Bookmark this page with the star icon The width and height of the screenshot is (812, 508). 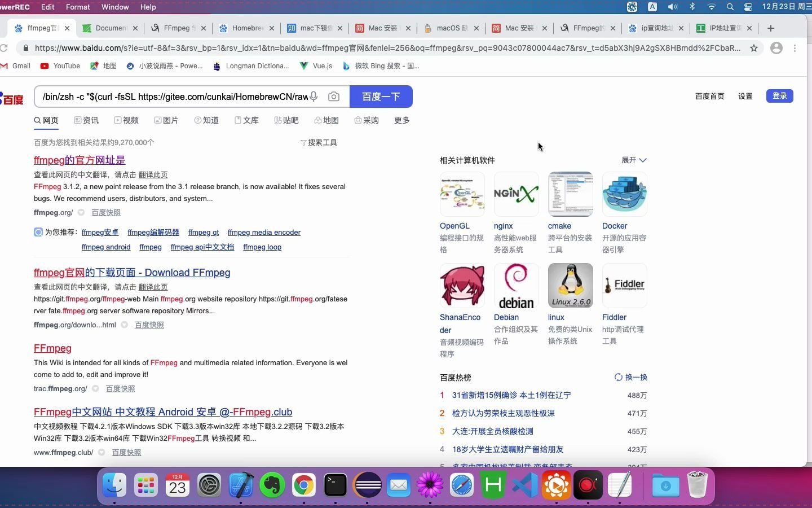754,48
